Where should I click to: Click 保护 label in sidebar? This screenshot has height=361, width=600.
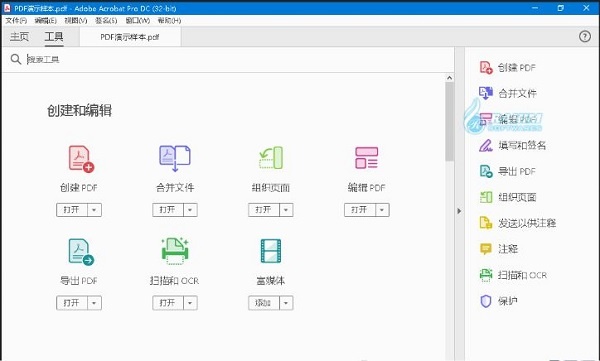coord(508,301)
